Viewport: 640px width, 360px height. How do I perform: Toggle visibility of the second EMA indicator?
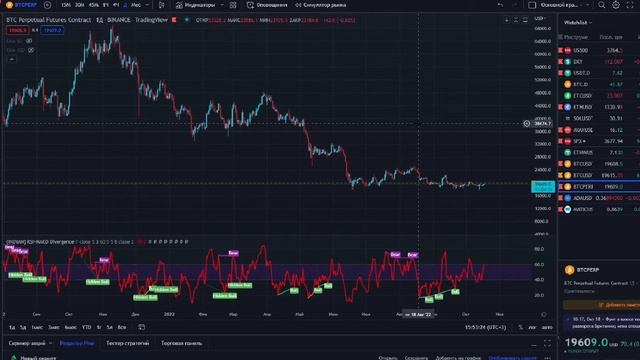(31, 50)
